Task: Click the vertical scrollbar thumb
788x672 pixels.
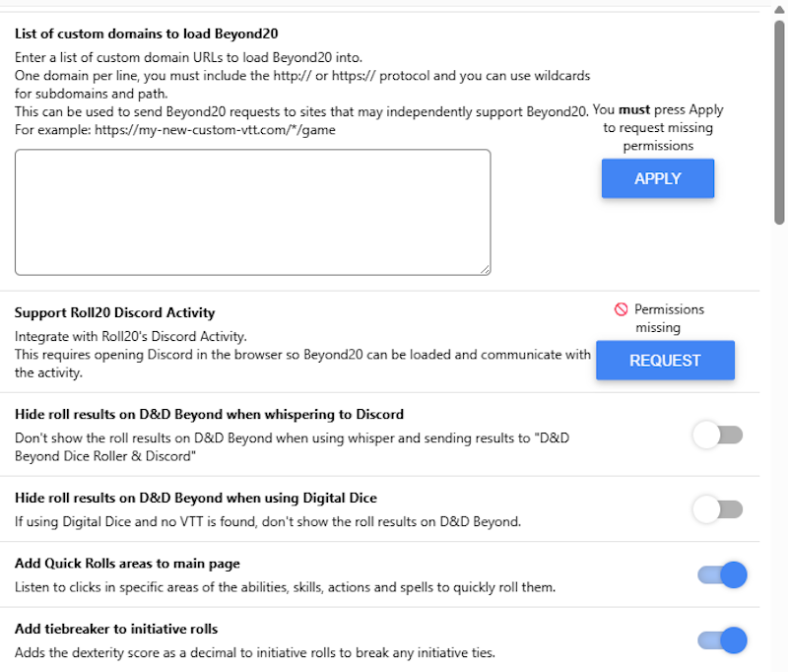Action: click(780, 118)
